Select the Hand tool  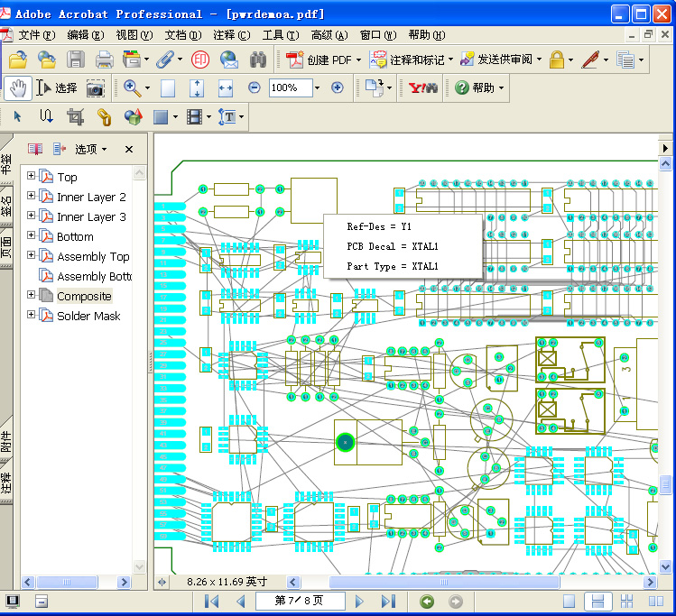tap(16, 87)
